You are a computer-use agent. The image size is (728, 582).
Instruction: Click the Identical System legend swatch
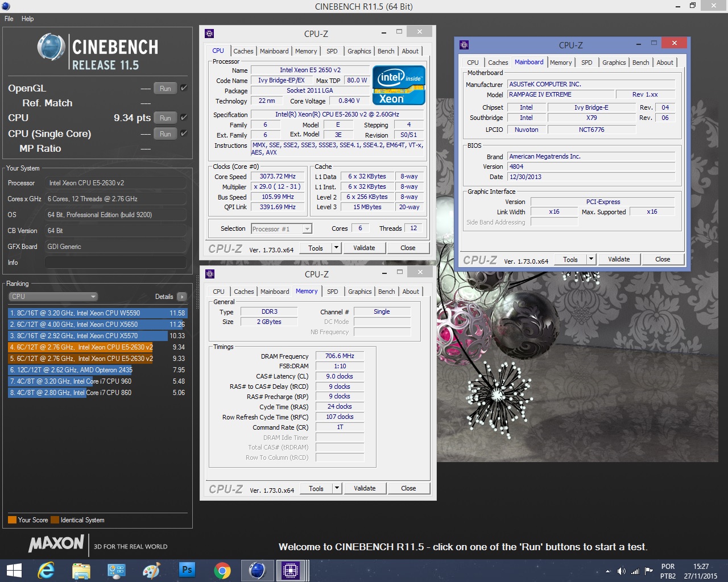click(x=55, y=519)
